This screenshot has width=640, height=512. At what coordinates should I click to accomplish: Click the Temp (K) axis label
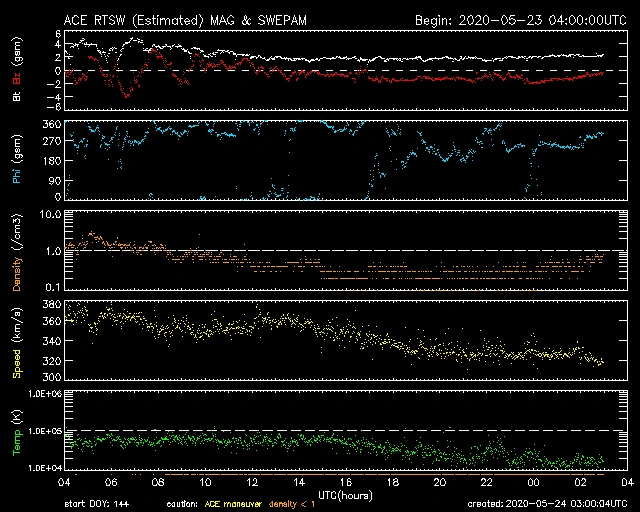[x=17, y=431]
